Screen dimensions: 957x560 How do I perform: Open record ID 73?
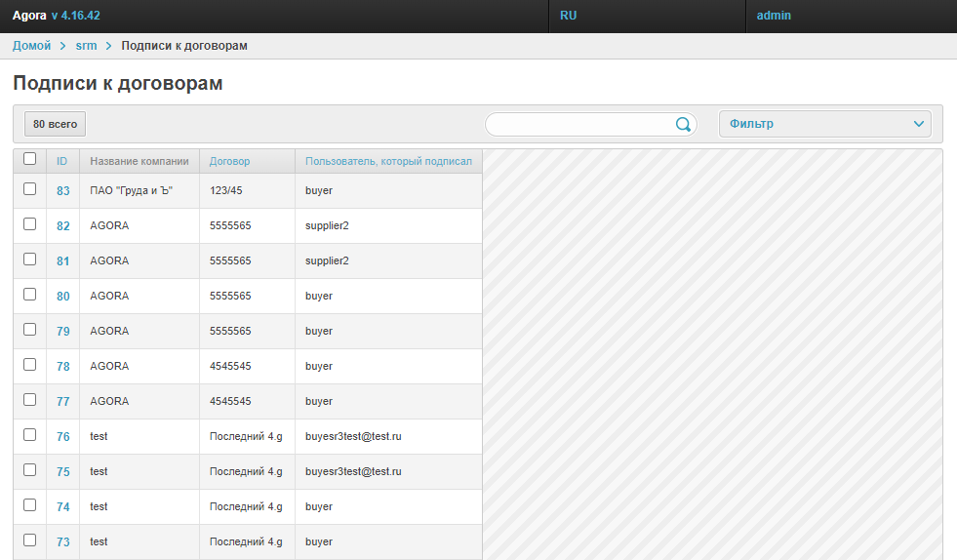[63, 542]
